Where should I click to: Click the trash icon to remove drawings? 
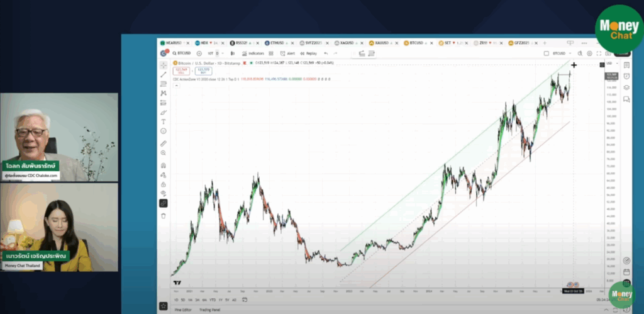click(x=164, y=215)
